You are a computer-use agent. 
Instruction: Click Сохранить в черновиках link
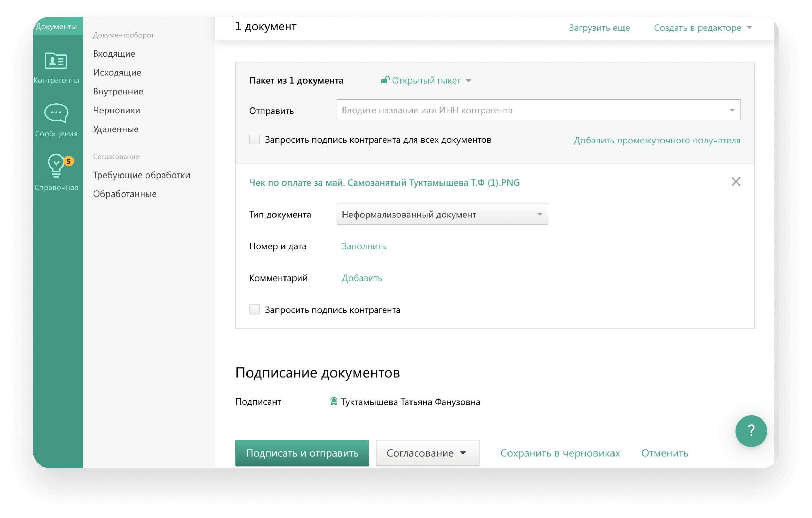coord(560,453)
